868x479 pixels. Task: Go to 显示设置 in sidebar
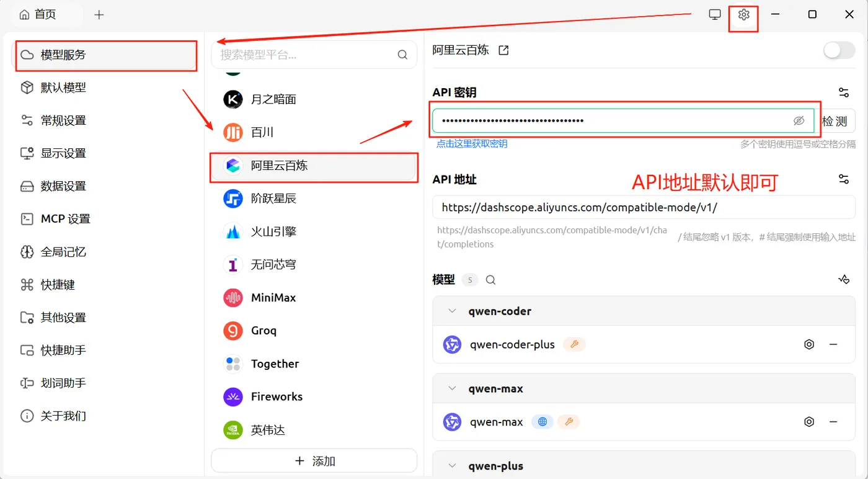point(106,154)
